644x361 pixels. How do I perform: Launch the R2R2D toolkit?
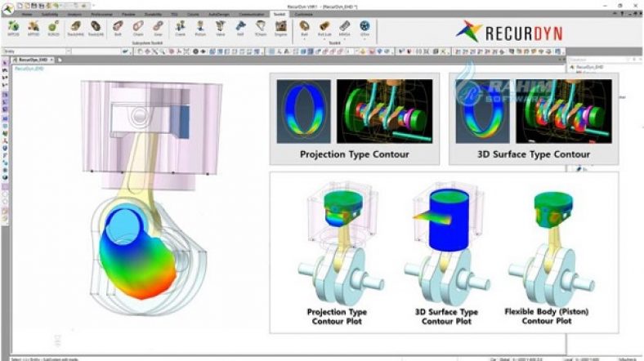click(x=53, y=29)
